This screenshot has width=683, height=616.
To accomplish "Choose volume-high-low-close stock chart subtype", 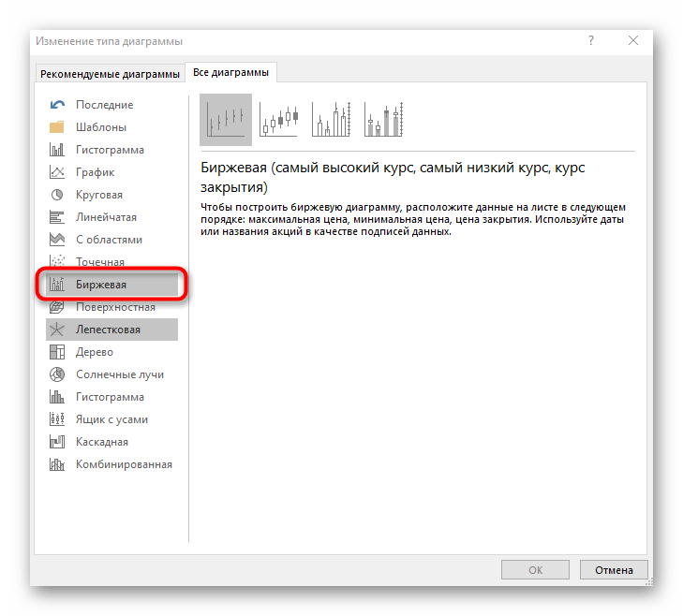I will [x=331, y=119].
